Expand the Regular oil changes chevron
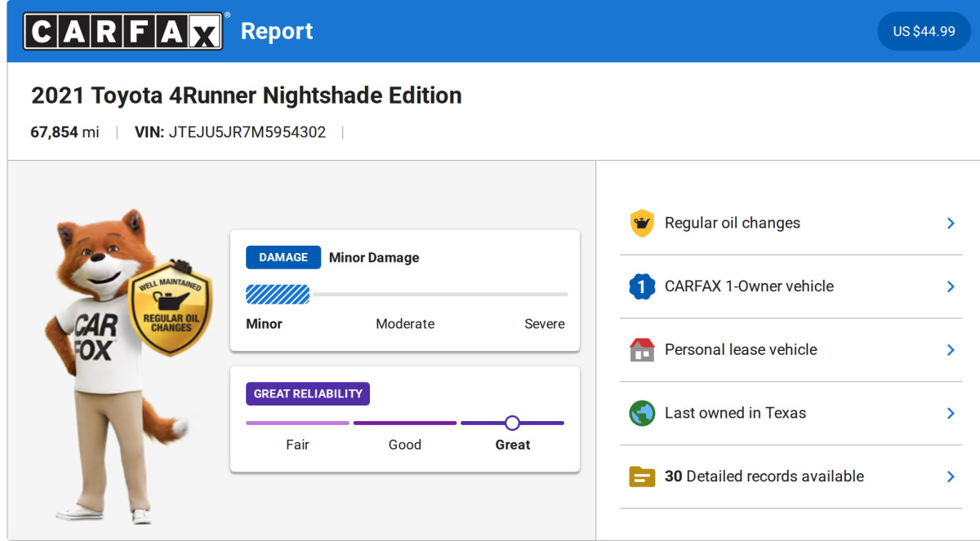The width and height of the screenshot is (980, 541). point(951,223)
